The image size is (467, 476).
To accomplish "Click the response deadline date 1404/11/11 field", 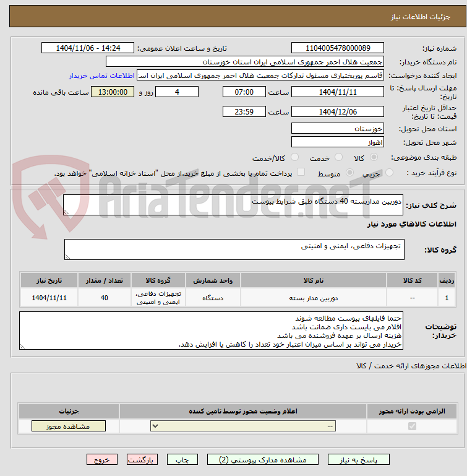I will pyautogui.click(x=338, y=92).
